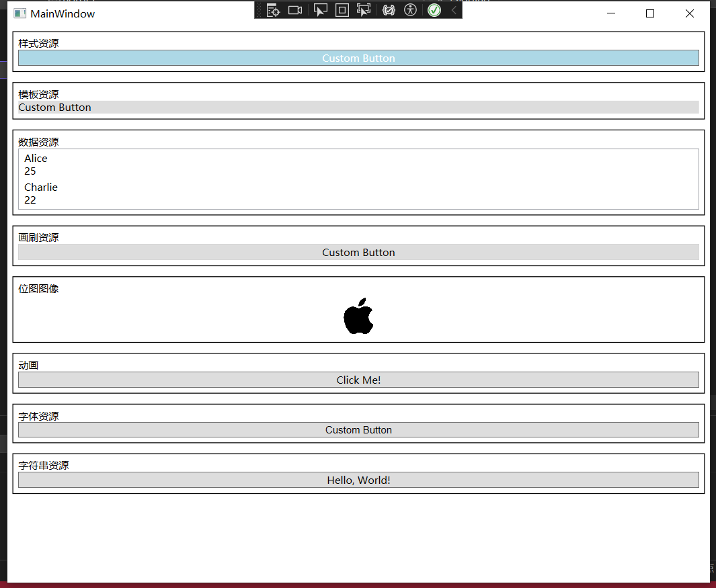The image size is (716, 588).
Task: Collapse the in-app debug toolbar with chevron
Action: click(454, 10)
